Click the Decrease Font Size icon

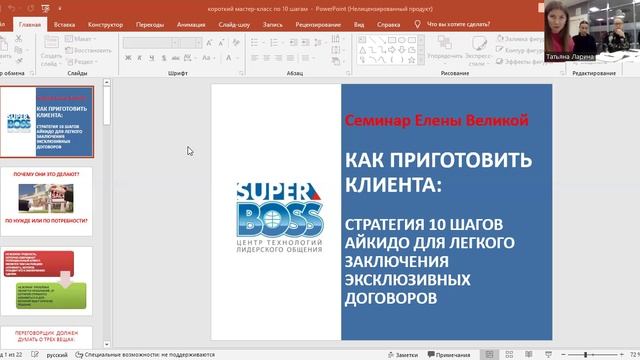pyautogui.click(x=222, y=42)
